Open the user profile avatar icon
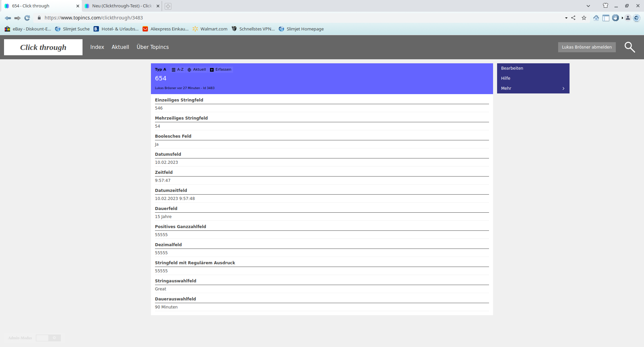Screen dimensions: 644x347 click(628, 18)
